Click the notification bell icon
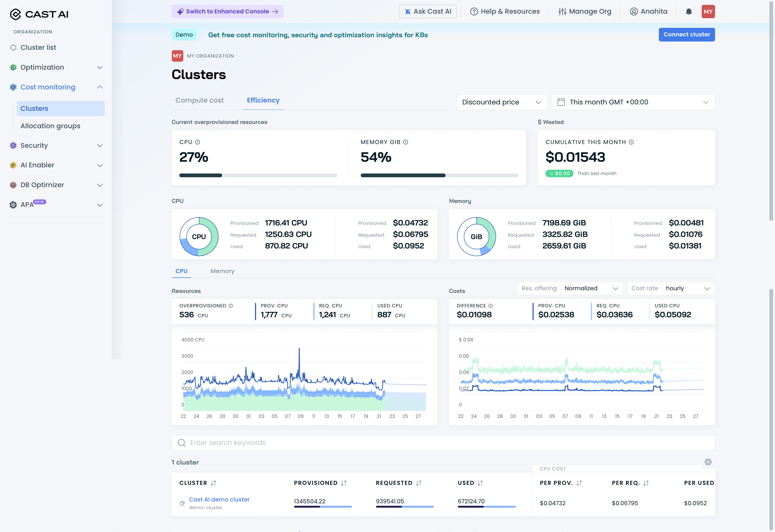 (x=689, y=12)
